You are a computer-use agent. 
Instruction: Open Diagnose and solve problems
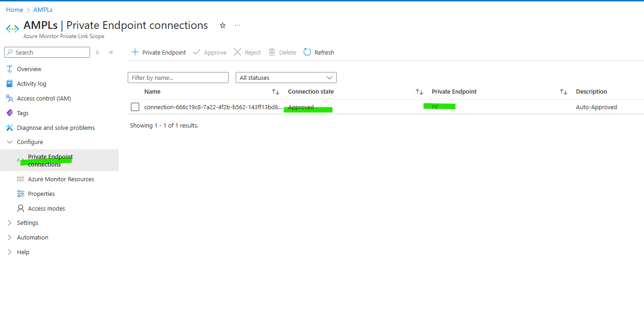[56, 128]
